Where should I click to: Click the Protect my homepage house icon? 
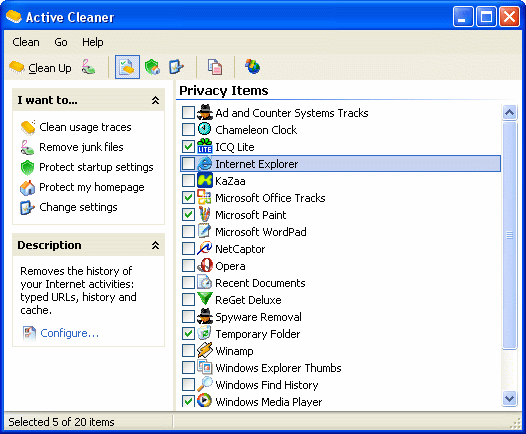pyautogui.click(x=28, y=187)
